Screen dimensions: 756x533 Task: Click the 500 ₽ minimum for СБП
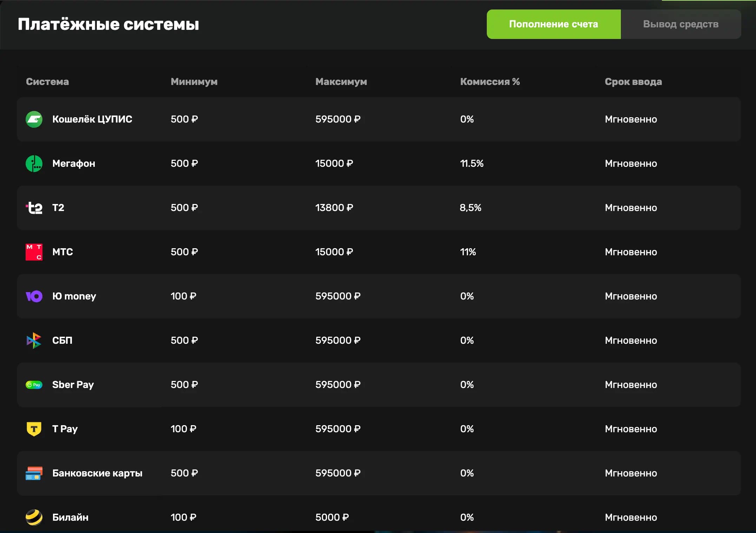[x=184, y=341]
